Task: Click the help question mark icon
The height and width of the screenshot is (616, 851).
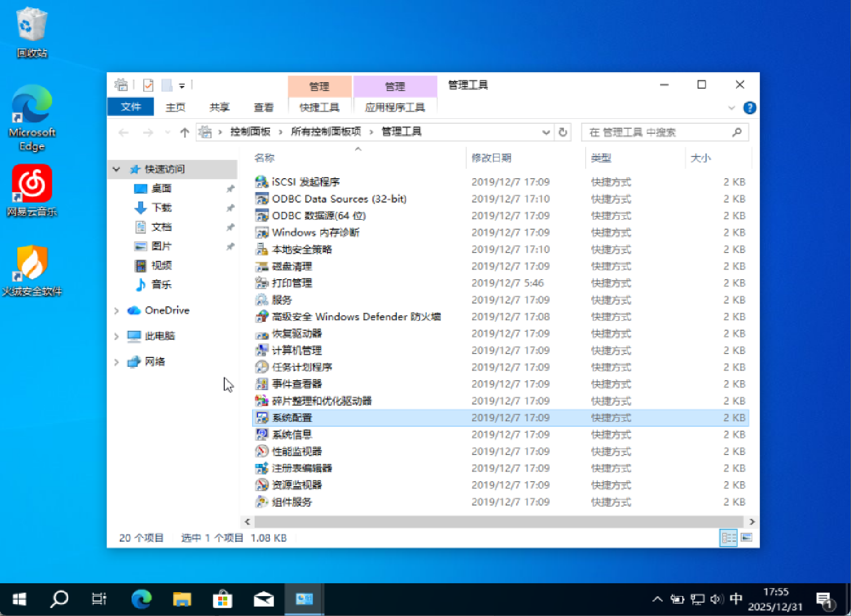Action: 749,108
